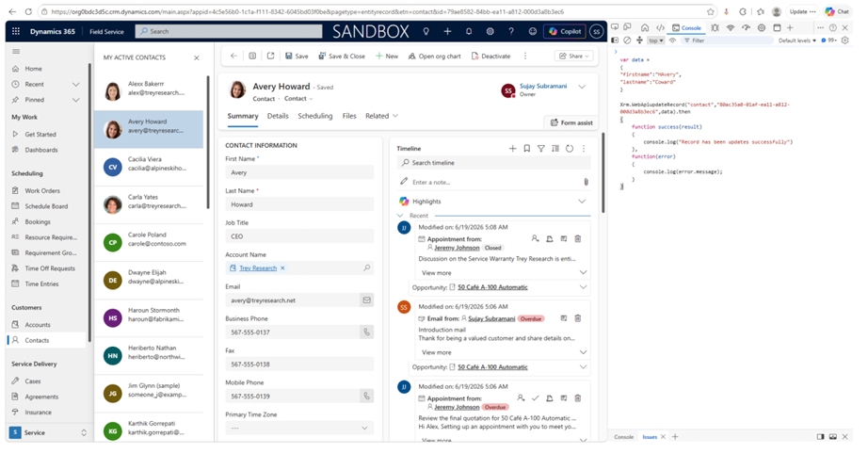The image size is (868, 470).
Task: Select Alexx Bakerrr in contacts list
Action: (x=149, y=91)
